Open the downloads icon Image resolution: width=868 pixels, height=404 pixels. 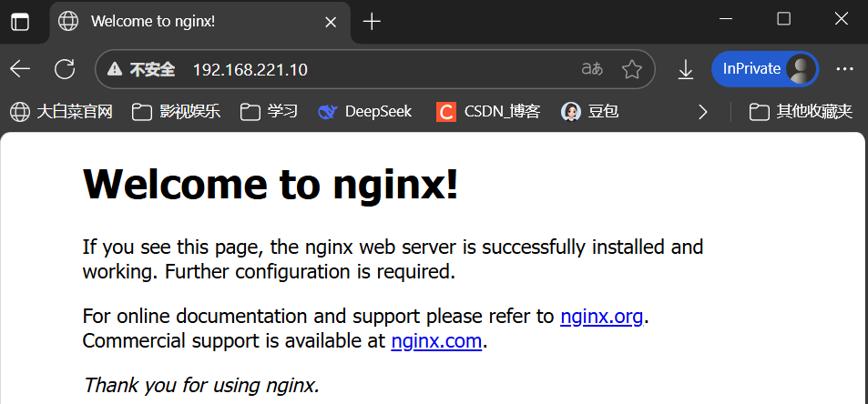pyautogui.click(x=686, y=69)
